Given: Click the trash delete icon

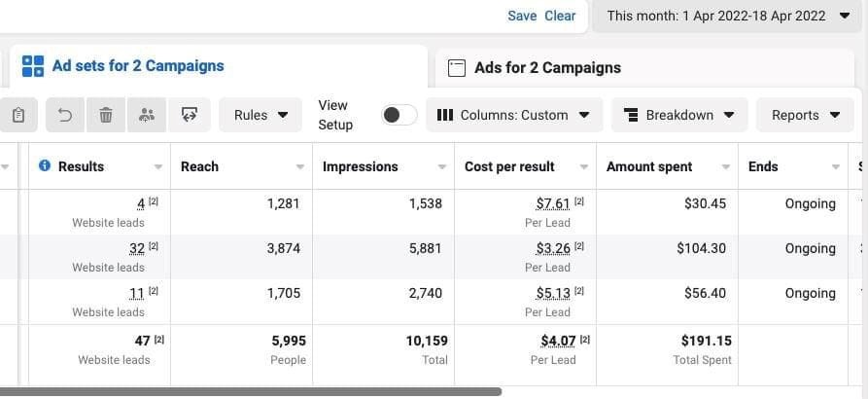Looking at the screenshot, I should (106, 115).
